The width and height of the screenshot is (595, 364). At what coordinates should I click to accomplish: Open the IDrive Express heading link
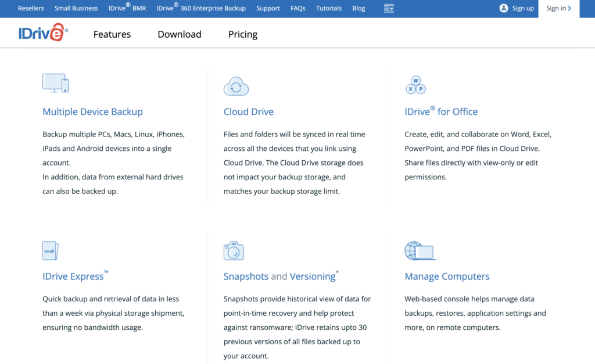[75, 276]
